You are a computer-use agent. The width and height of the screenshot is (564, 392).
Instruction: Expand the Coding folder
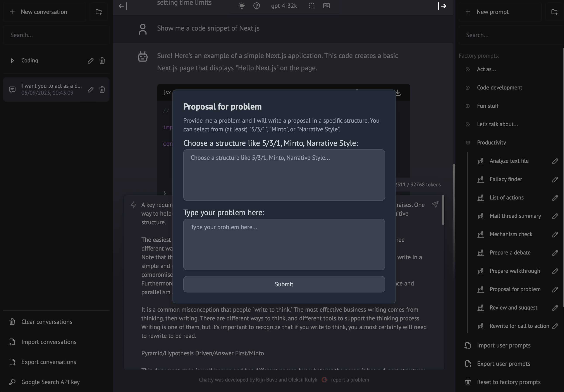coord(12,61)
